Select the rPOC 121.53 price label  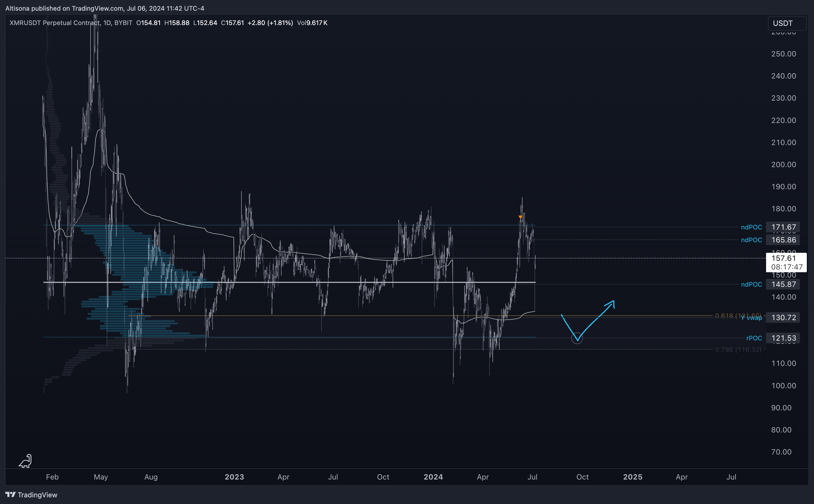(x=783, y=338)
